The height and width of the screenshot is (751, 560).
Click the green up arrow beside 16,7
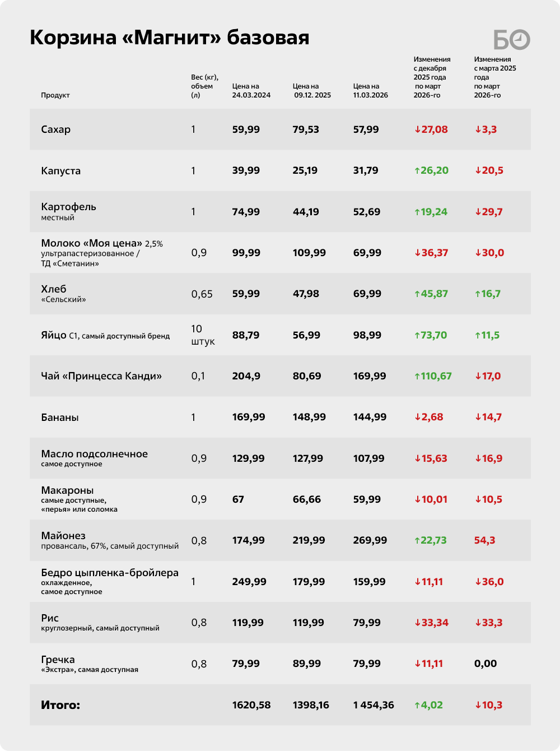pos(478,294)
